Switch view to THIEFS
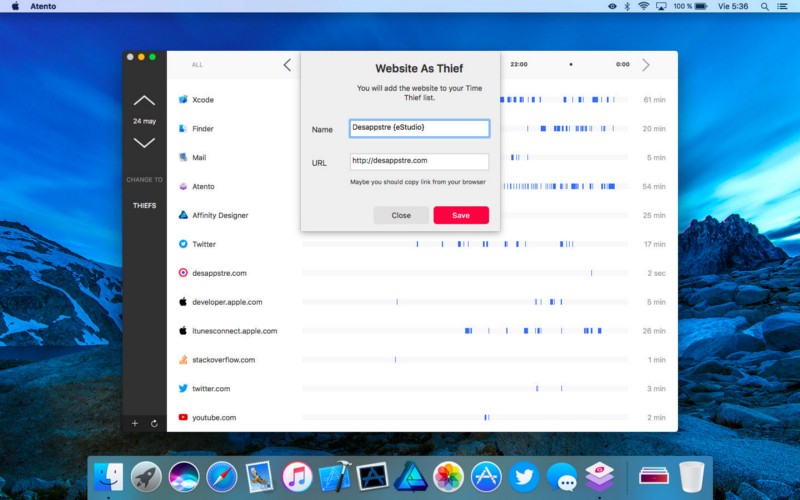 (144, 206)
